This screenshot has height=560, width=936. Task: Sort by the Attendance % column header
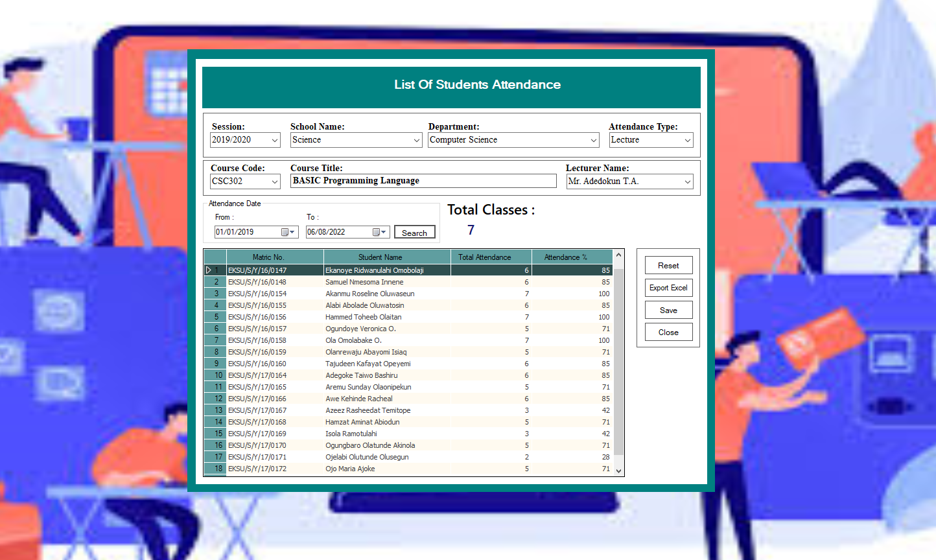coord(571,257)
